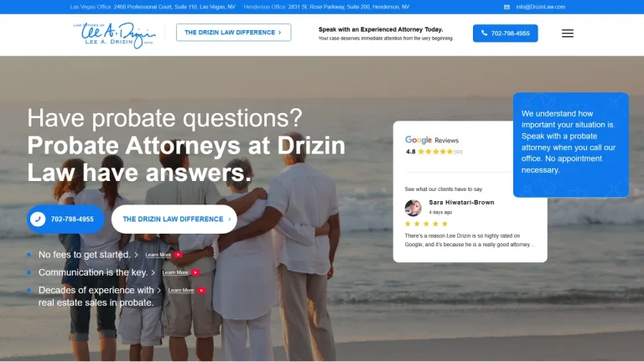Viewport: 644px width, 362px height.
Task: Click reviewer name Sara Hiwatari-Brown
Action: [x=462, y=202]
